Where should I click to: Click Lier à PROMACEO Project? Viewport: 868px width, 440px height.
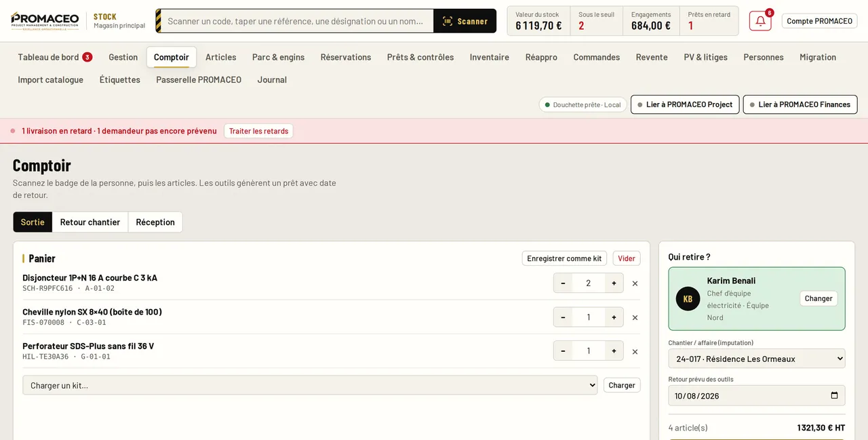685,104
